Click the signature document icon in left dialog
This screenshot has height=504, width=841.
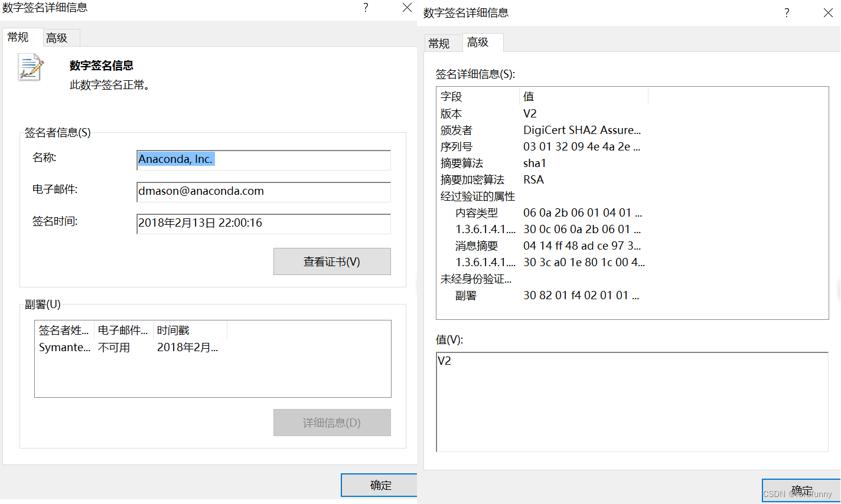point(31,67)
